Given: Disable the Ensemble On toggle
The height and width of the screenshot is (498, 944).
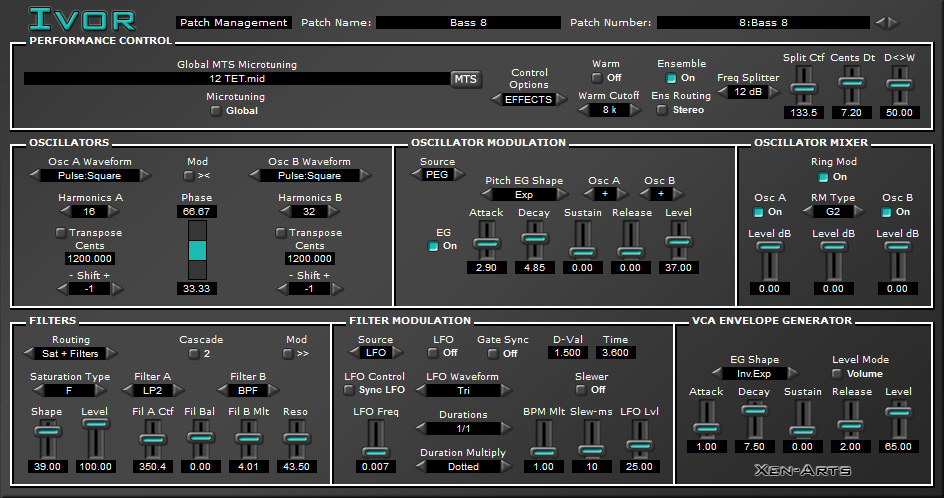Looking at the screenshot, I should coord(671,78).
